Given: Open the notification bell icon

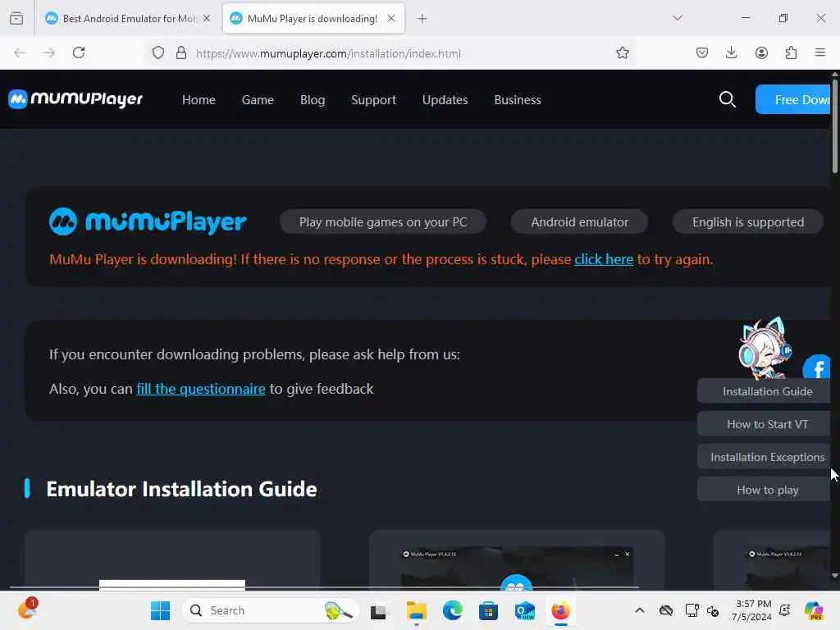Looking at the screenshot, I should (x=785, y=610).
